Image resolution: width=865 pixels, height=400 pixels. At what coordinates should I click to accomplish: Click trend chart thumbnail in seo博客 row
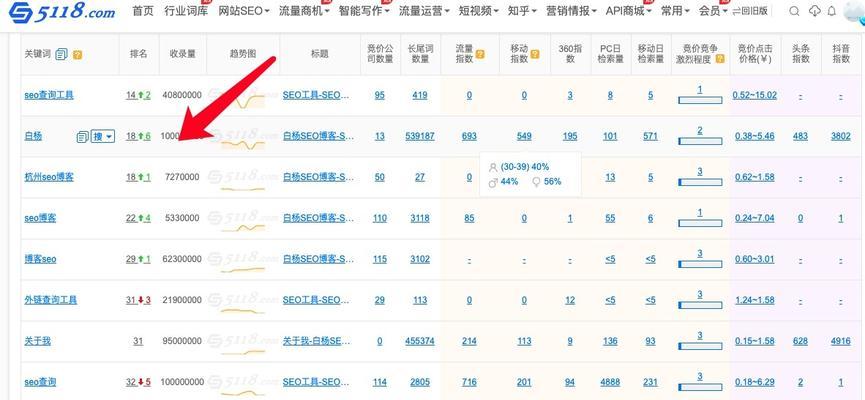click(243, 218)
